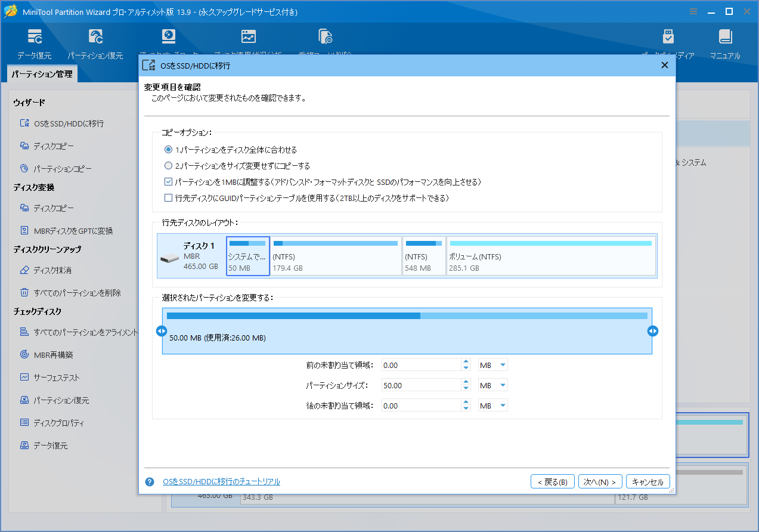
Task: Open the disk usage analyzer toolbar icon
Action: pyautogui.click(x=248, y=37)
